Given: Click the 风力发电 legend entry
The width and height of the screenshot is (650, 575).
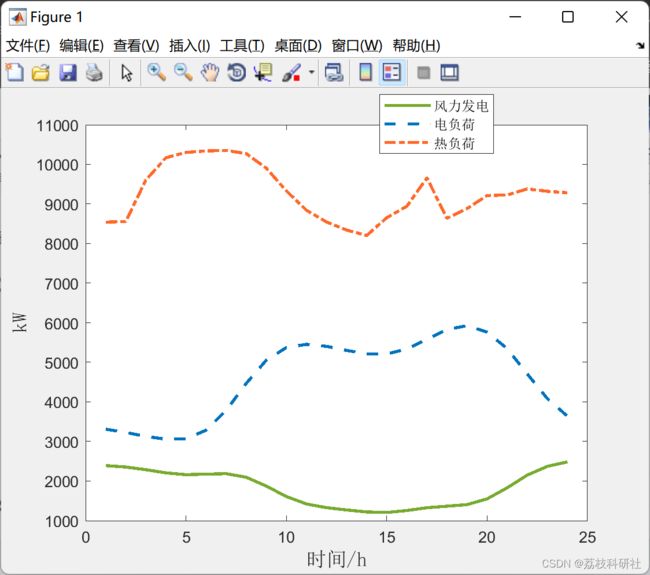Looking at the screenshot, I should coord(460,105).
